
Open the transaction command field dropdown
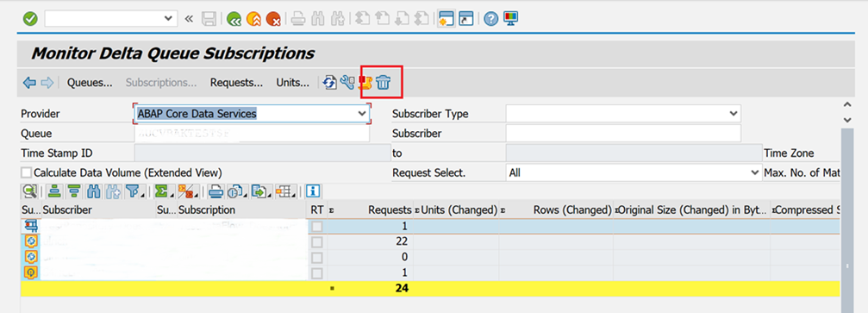pyautogui.click(x=169, y=19)
